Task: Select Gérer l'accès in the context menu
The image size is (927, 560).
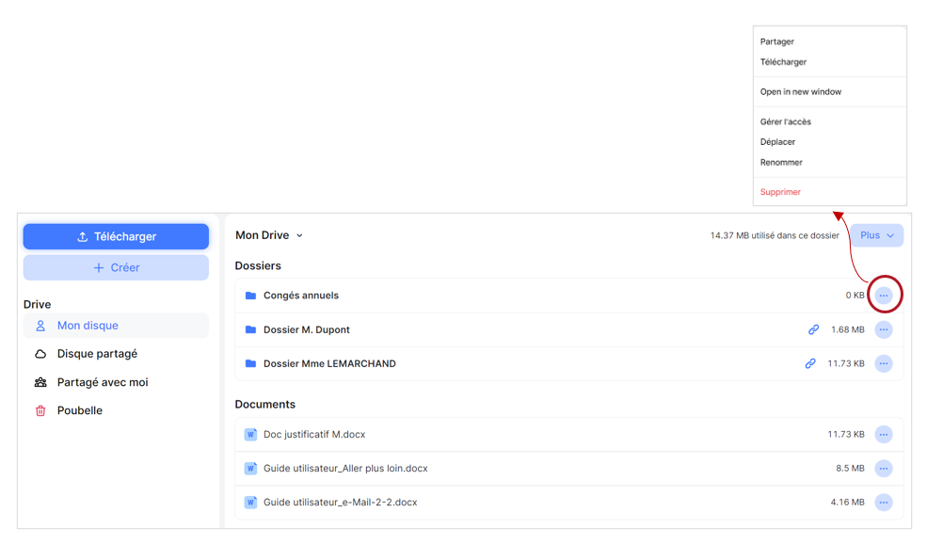Action: tap(785, 121)
